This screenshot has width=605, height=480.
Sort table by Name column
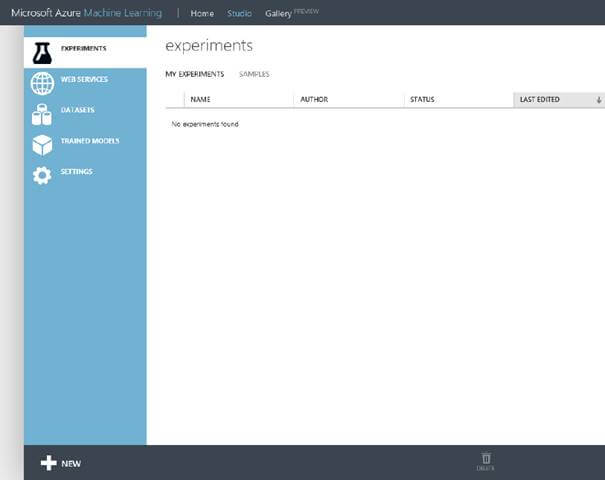[200, 100]
